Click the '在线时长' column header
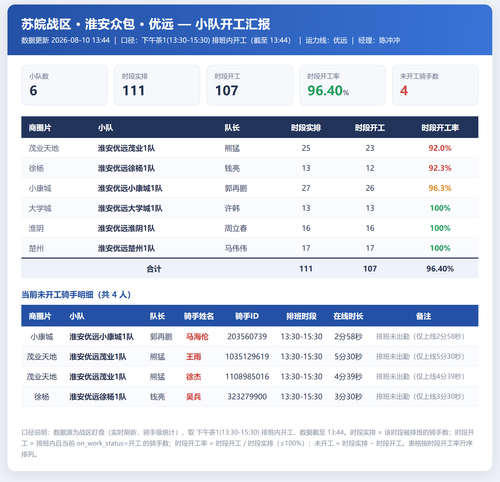The height and width of the screenshot is (482, 500). (348, 316)
